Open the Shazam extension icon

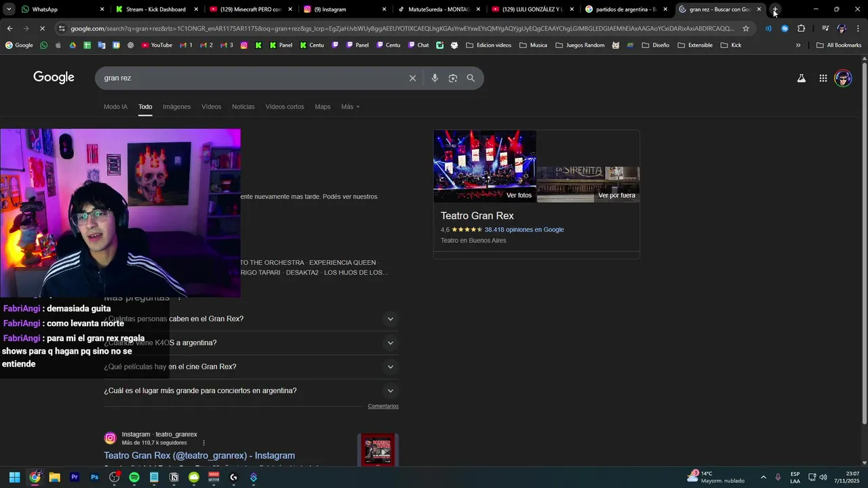[785, 28]
